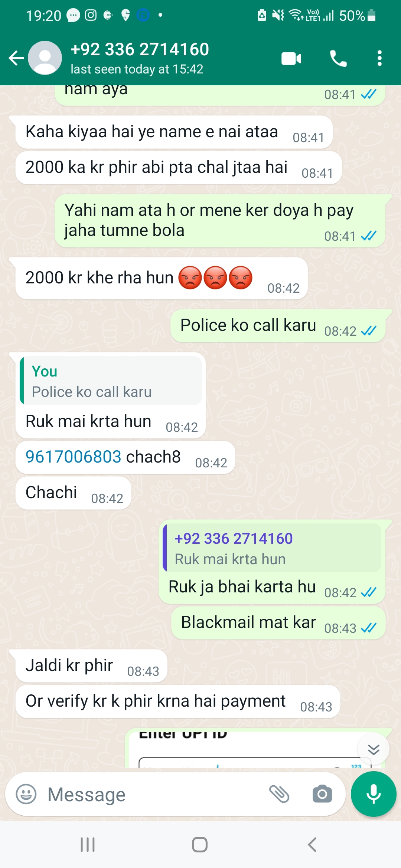The height and width of the screenshot is (868, 401).
Task: Tap quoted reply "Ruk mai krta hun"
Action: pos(272,548)
